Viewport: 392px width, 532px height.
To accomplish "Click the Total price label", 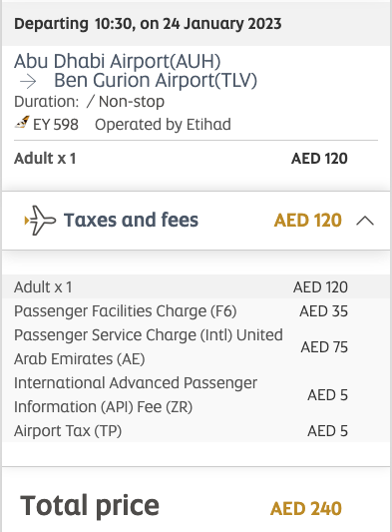I will 90,506.
